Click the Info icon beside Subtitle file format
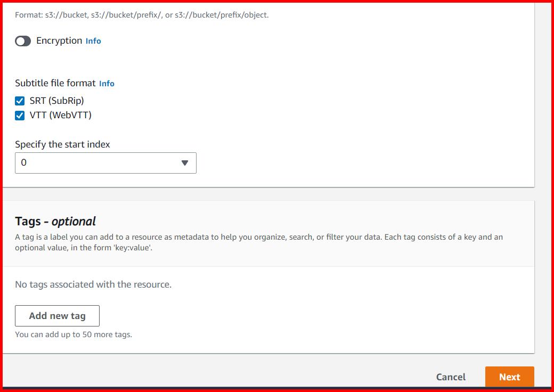This screenshot has width=554, height=392. 106,84
